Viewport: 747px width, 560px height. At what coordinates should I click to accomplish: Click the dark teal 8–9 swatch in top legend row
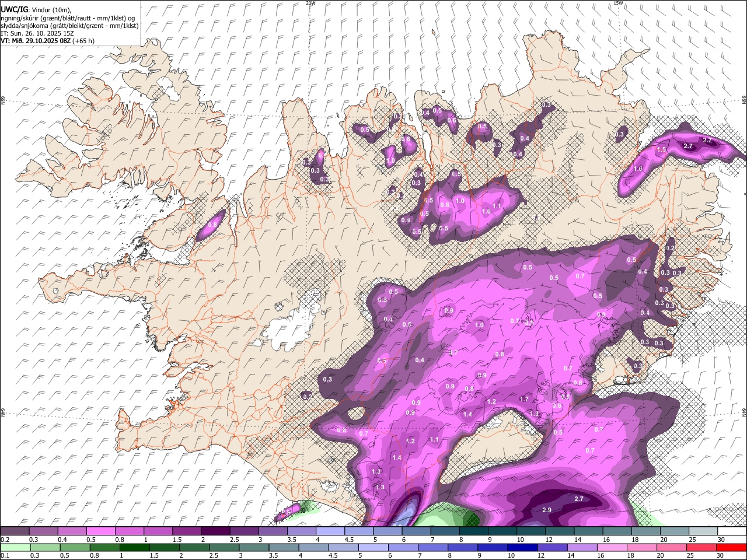click(473, 531)
